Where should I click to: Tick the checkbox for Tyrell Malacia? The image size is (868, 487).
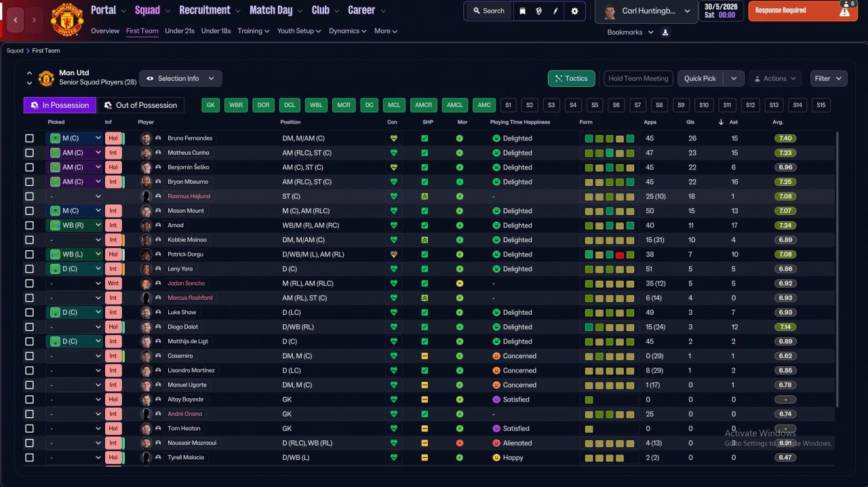point(29,458)
